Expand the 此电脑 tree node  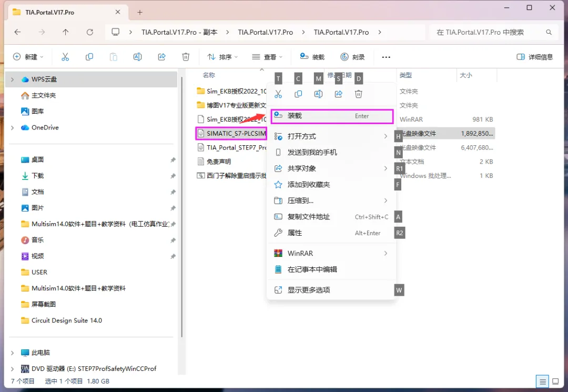pyautogui.click(x=12, y=353)
